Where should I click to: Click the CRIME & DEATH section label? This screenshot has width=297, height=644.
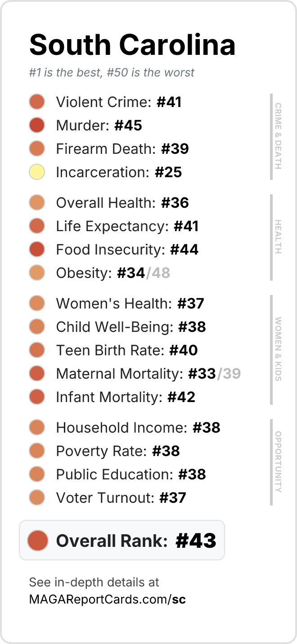tap(278, 136)
